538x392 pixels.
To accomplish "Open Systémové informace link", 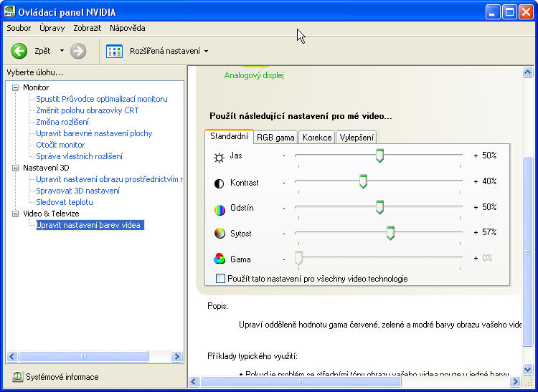I will click(x=62, y=376).
